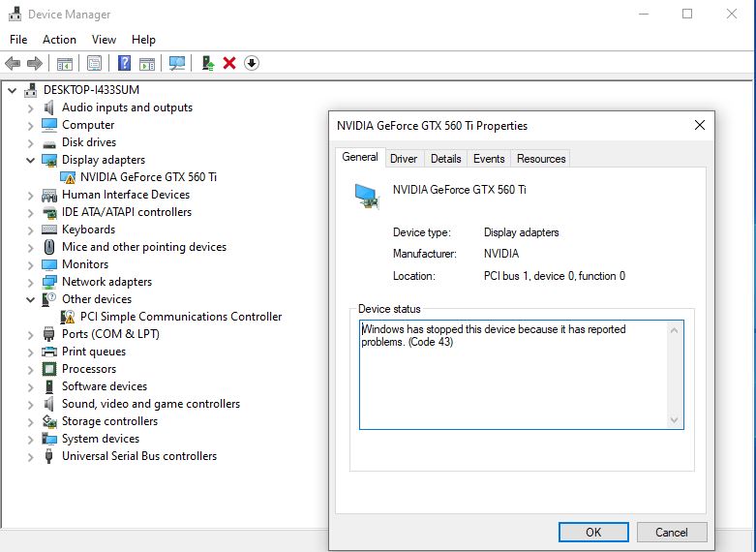Click the Forward arrow toolbar icon

(34, 63)
